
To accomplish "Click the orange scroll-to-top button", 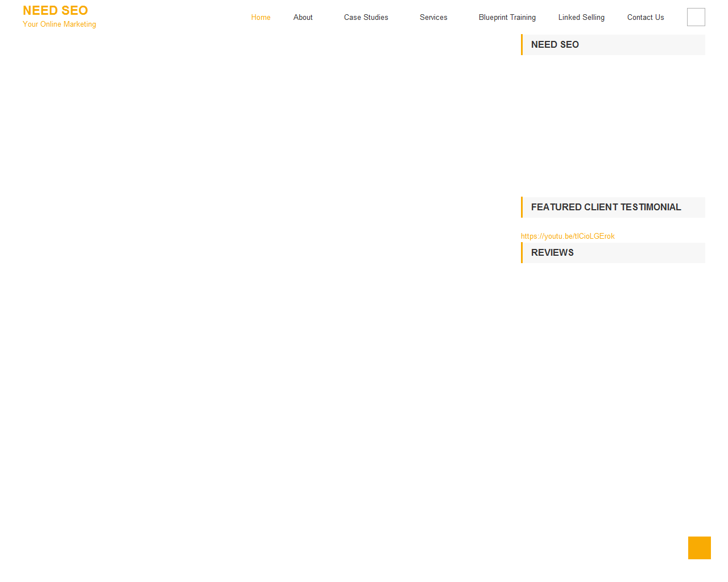I will tap(699, 547).
